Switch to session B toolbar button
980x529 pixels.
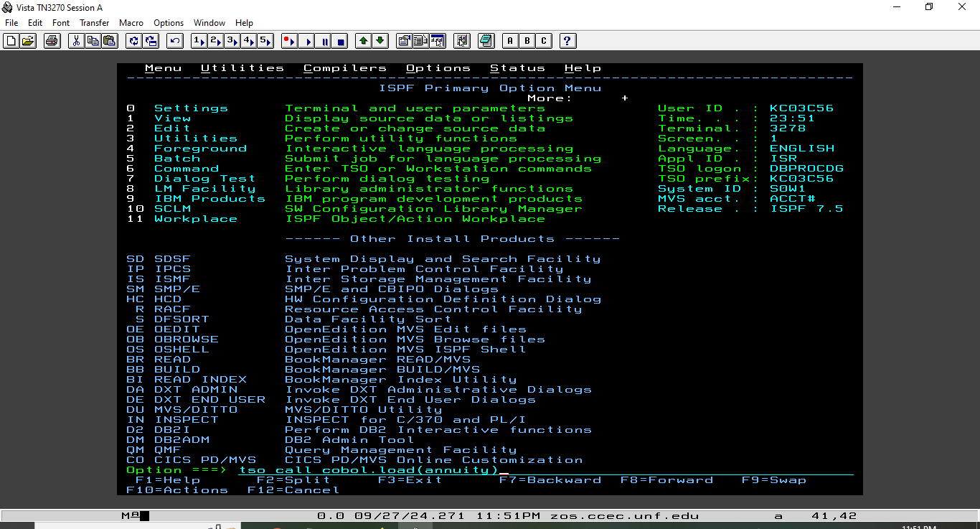point(527,41)
